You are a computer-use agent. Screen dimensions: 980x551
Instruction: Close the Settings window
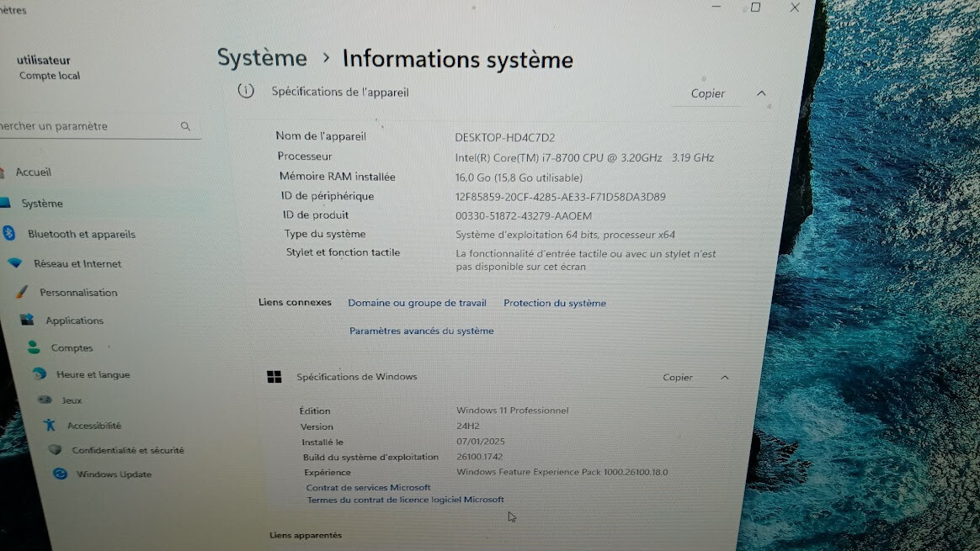point(795,8)
